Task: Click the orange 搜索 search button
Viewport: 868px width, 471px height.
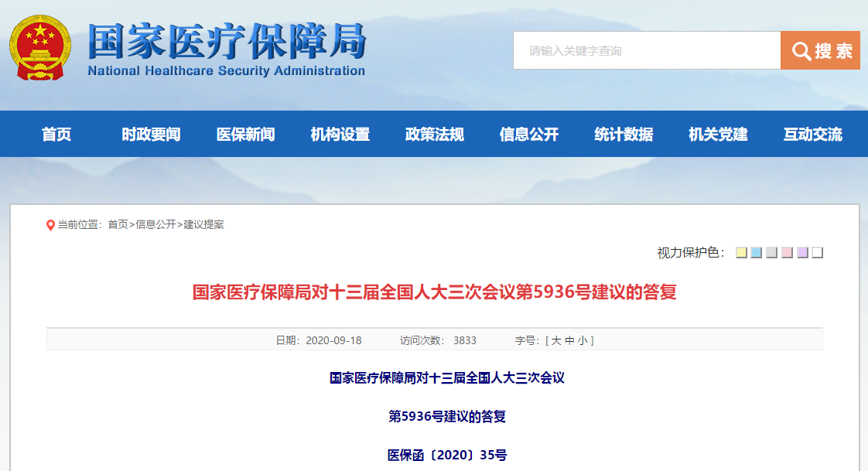Action: (x=820, y=50)
